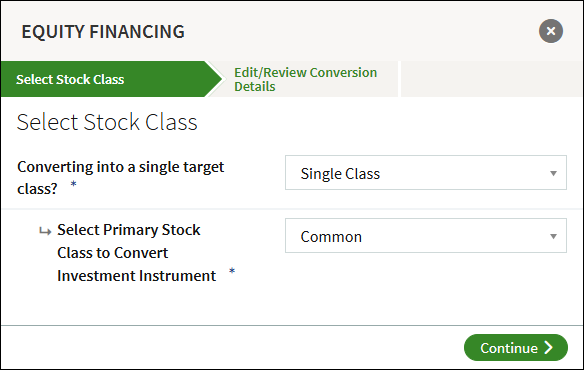The image size is (584, 370).
Task: Open Edit/Review Conversion Details step
Action: pyautogui.click(x=305, y=79)
